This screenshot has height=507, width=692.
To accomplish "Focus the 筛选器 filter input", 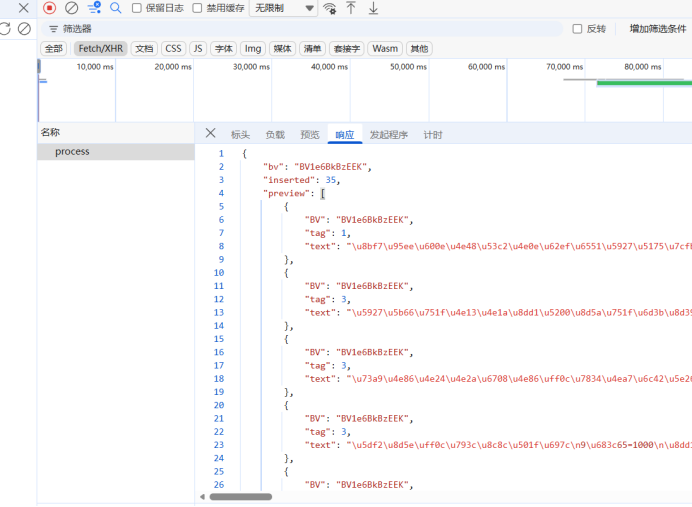I will tap(302, 29).
